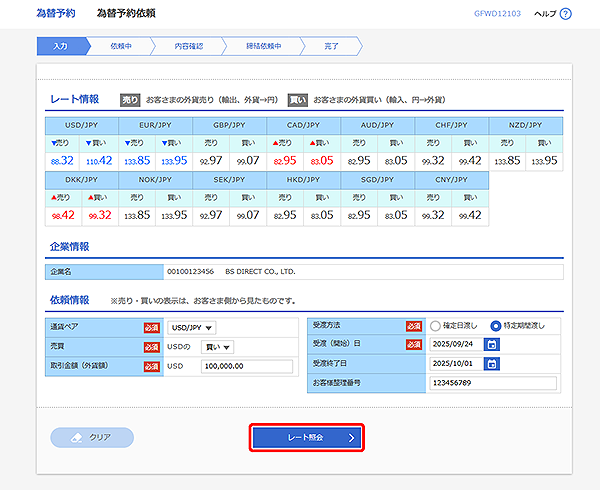Click the クリア button
The height and width of the screenshot is (490, 600).
pyautogui.click(x=92, y=438)
